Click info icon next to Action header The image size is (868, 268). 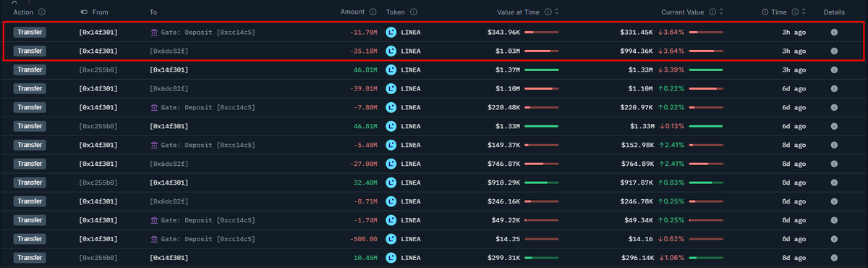(x=42, y=12)
